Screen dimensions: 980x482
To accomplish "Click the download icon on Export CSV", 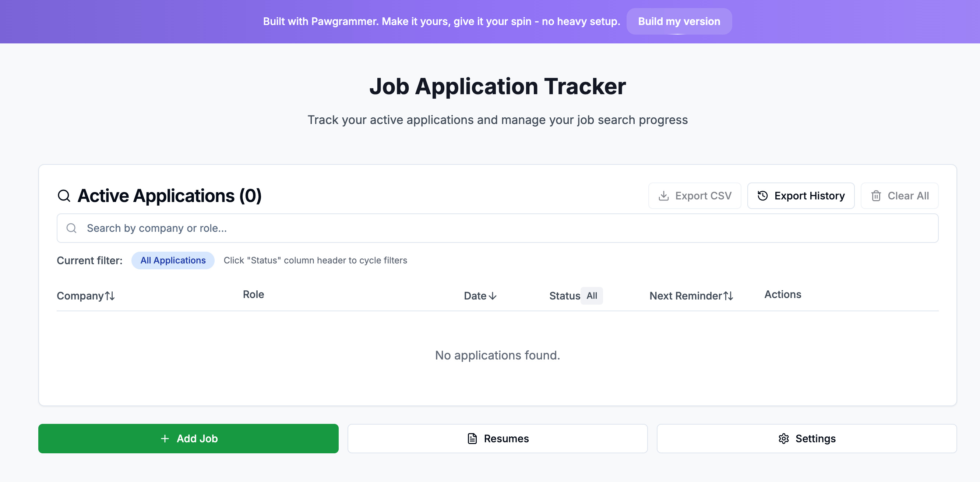I will (x=663, y=196).
